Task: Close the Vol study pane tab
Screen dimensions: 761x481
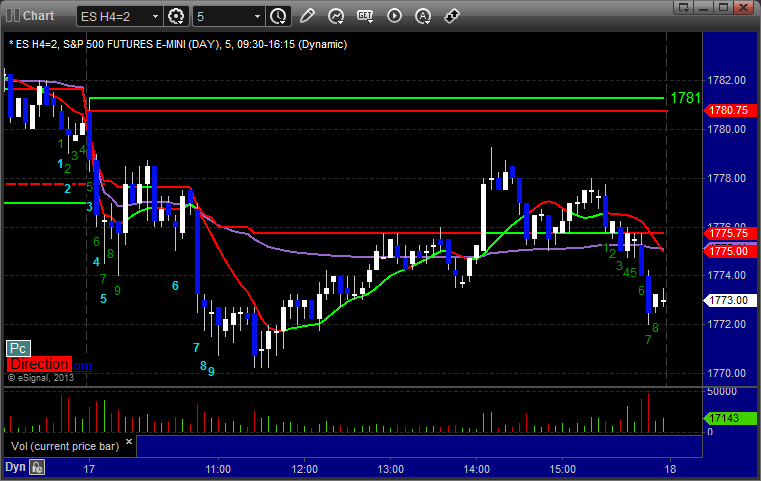Action: coord(129,442)
